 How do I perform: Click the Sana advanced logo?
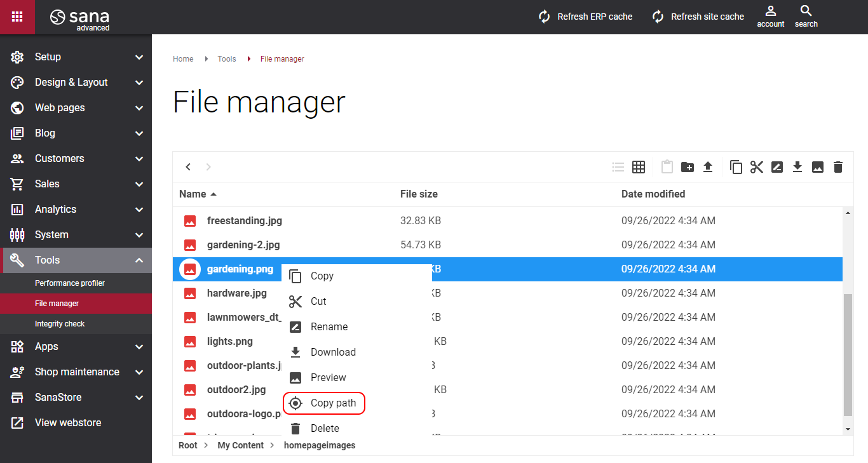[80, 19]
